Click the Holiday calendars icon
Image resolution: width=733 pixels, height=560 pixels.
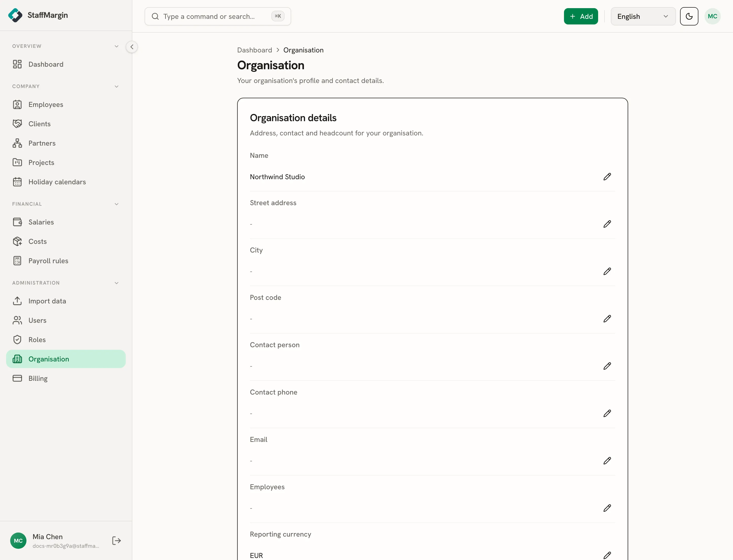[x=17, y=182]
